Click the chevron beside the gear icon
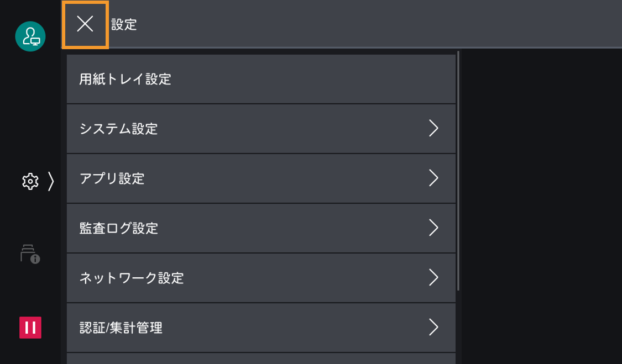 click(51, 181)
